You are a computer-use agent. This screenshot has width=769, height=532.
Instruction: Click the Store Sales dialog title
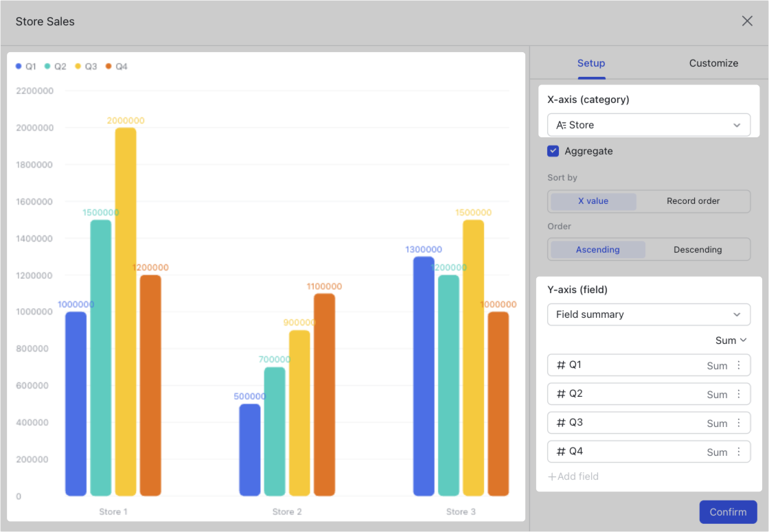point(45,21)
